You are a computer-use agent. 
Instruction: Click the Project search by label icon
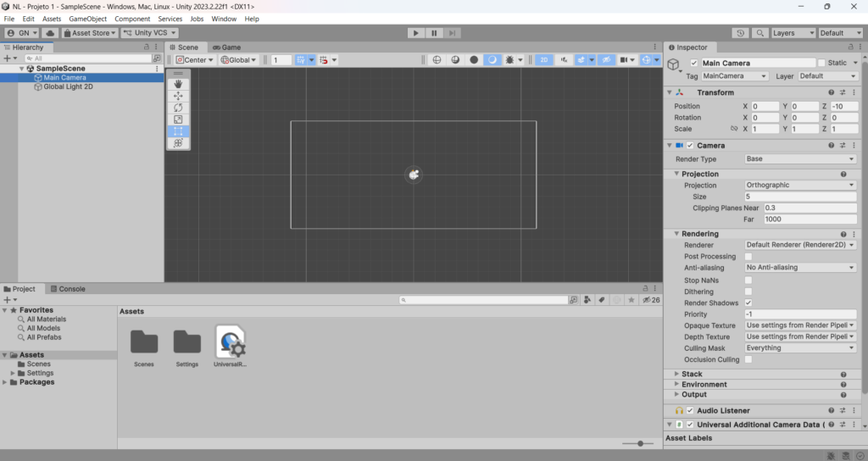click(x=602, y=300)
